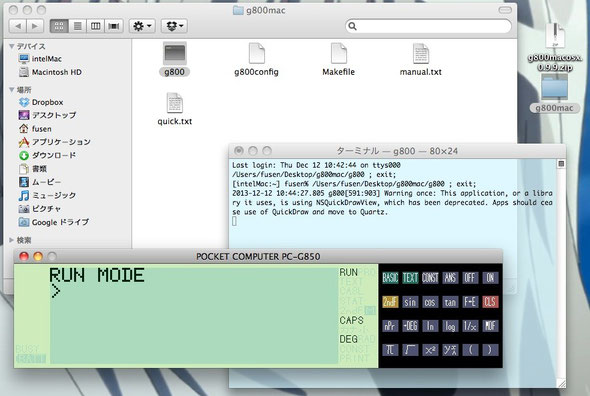
Task: Open ピクチャ in Finder sidebar
Action: (40, 209)
